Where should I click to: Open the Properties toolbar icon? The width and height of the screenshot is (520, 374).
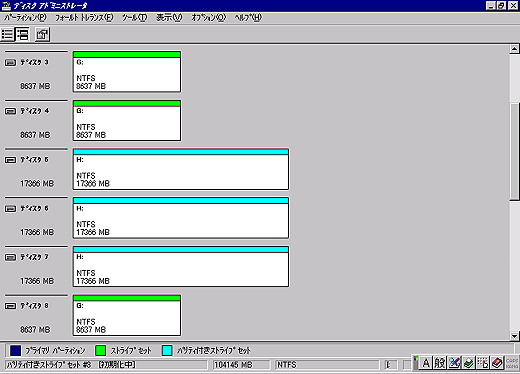pyautogui.click(x=42, y=34)
